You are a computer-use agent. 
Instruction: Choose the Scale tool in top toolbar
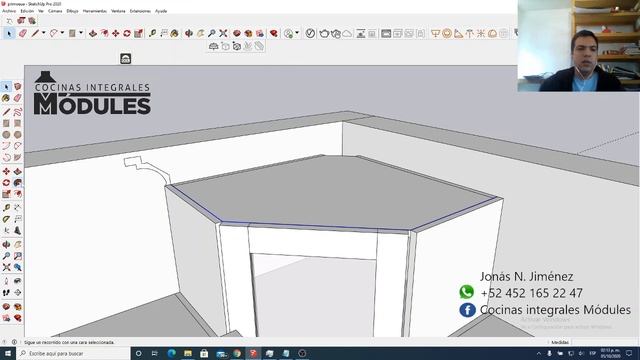[x=138, y=33]
